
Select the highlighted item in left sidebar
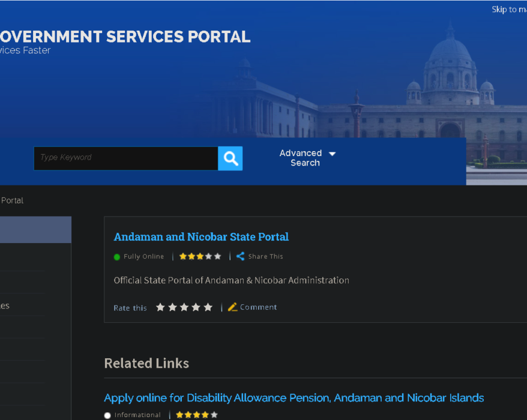pos(35,230)
